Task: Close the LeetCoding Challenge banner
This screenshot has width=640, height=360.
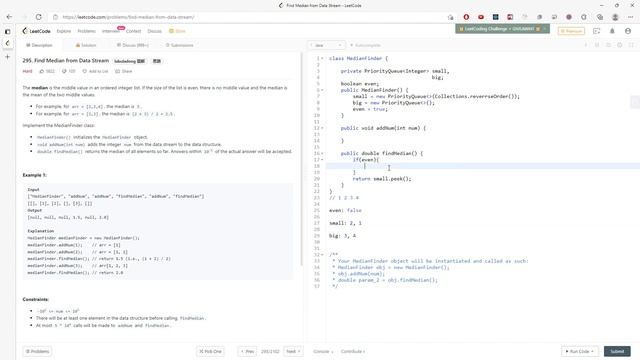Action: [x=544, y=29]
